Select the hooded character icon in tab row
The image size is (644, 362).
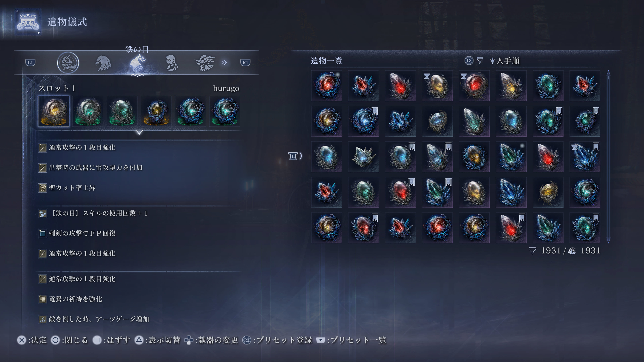pyautogui.click(x=68, y=63)
